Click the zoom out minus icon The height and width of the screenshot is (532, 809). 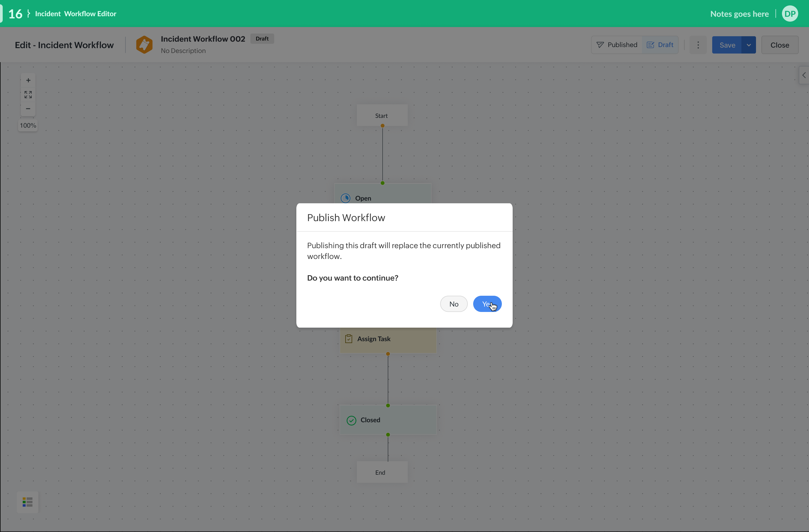(28, 109)
